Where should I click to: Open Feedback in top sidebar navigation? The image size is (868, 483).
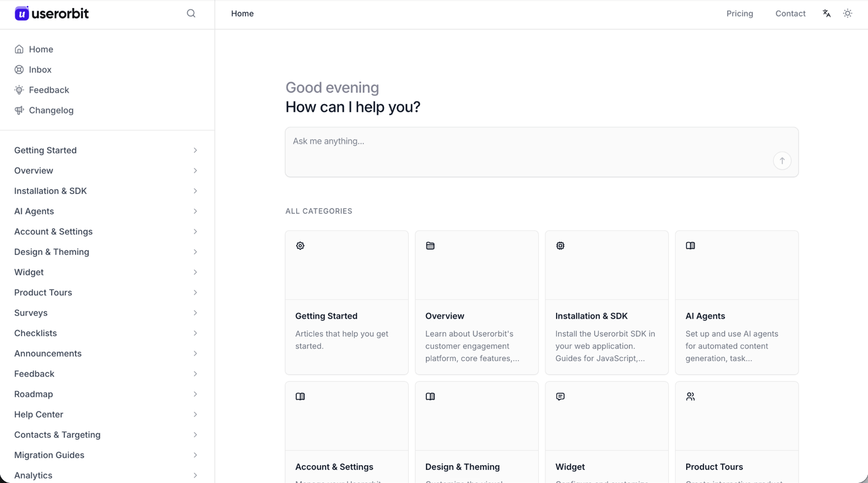[49, 90]
